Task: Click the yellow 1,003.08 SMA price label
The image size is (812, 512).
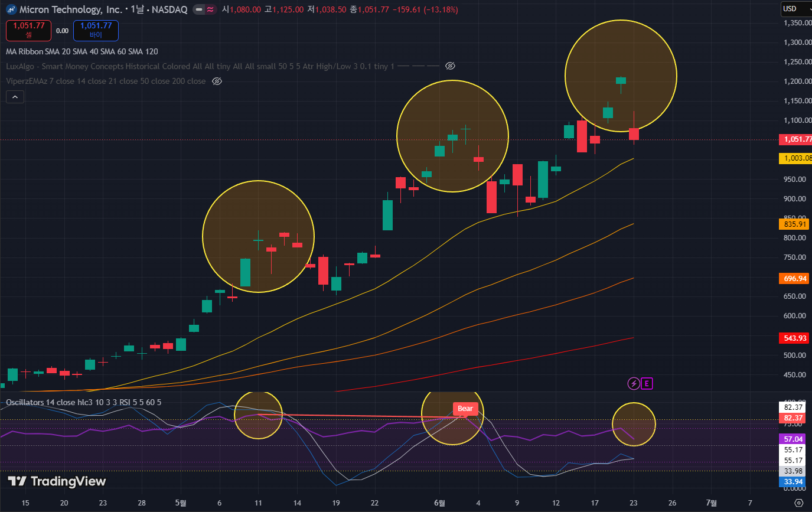Action: pyautogui.click(x=795, y=158)
